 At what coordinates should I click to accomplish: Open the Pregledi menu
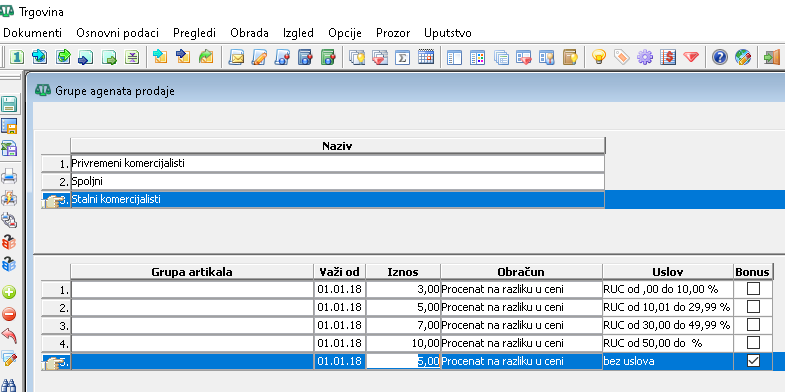(x=194, y=33)
